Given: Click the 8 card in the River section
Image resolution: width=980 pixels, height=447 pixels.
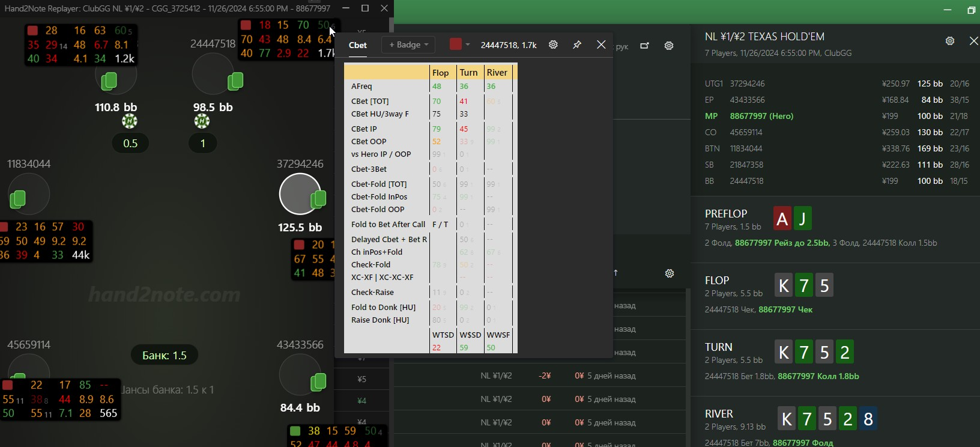Looking at the screenshot, I should [x=868, y=419].
